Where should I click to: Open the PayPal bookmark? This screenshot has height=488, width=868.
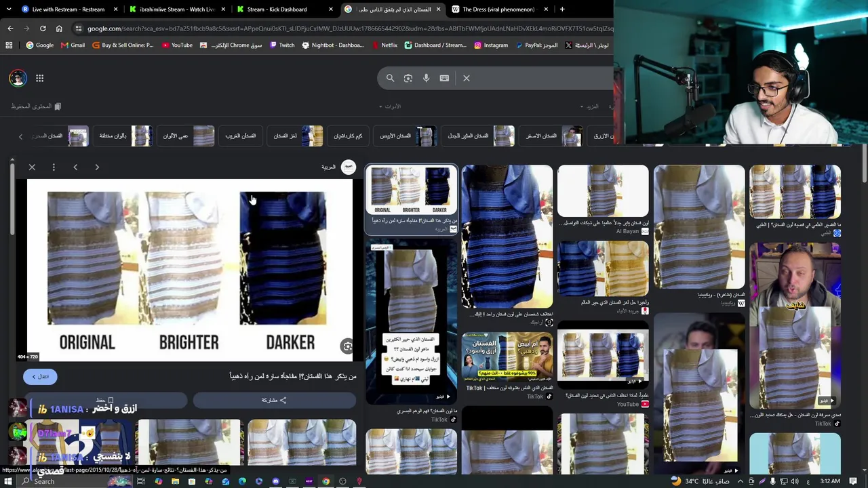(537, 45)
